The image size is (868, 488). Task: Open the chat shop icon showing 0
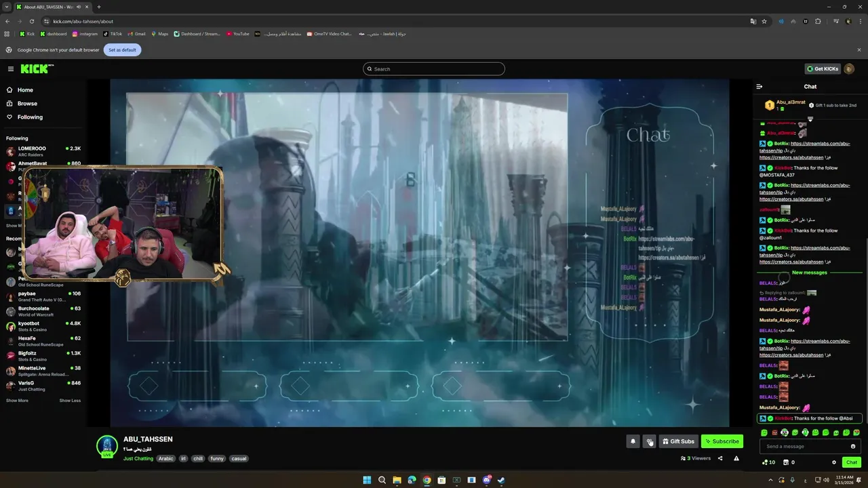click(789, 462)
